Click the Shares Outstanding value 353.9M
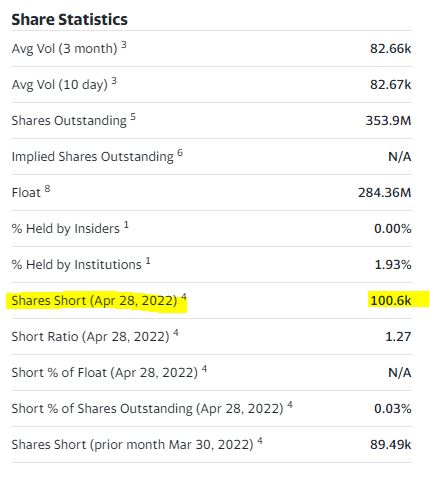This screenshot has width=429, height=478. (x=388, y=120)
